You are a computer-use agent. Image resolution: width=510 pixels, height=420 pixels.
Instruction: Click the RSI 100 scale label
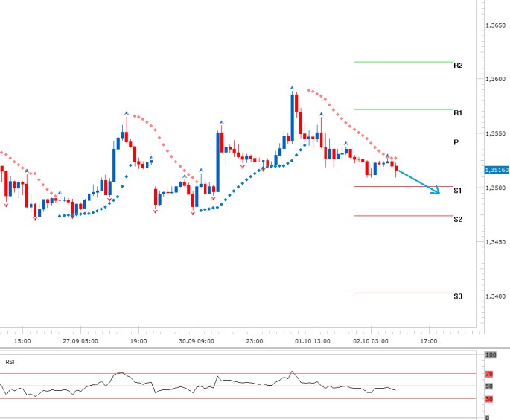click(x=491, y=355)
